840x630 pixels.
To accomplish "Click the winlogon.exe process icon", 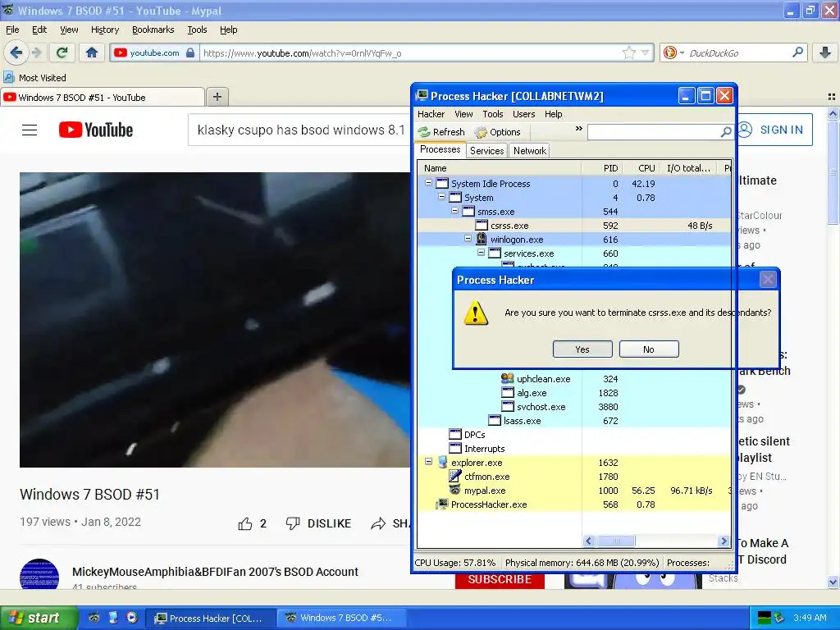I will [481, 239].
